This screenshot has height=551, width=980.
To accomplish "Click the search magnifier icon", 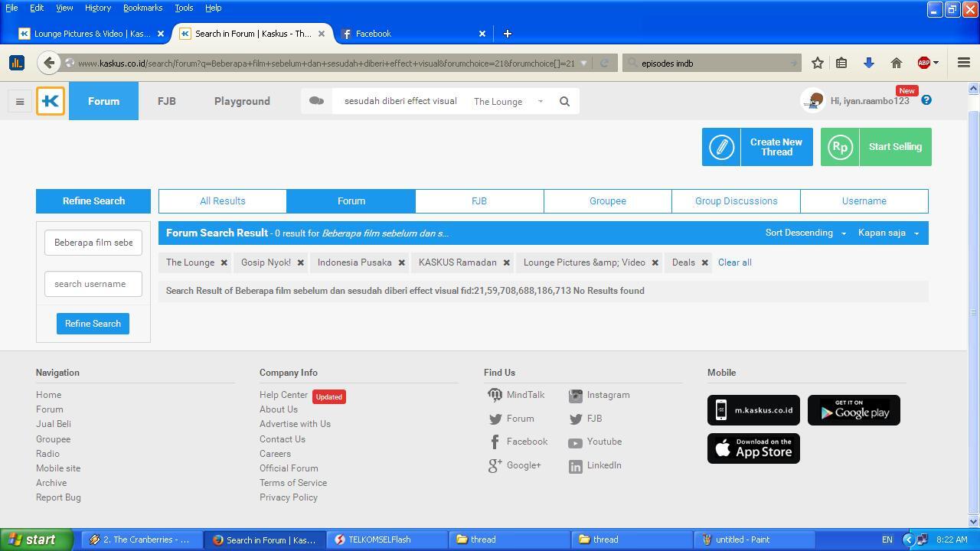I will pos(564,101).
